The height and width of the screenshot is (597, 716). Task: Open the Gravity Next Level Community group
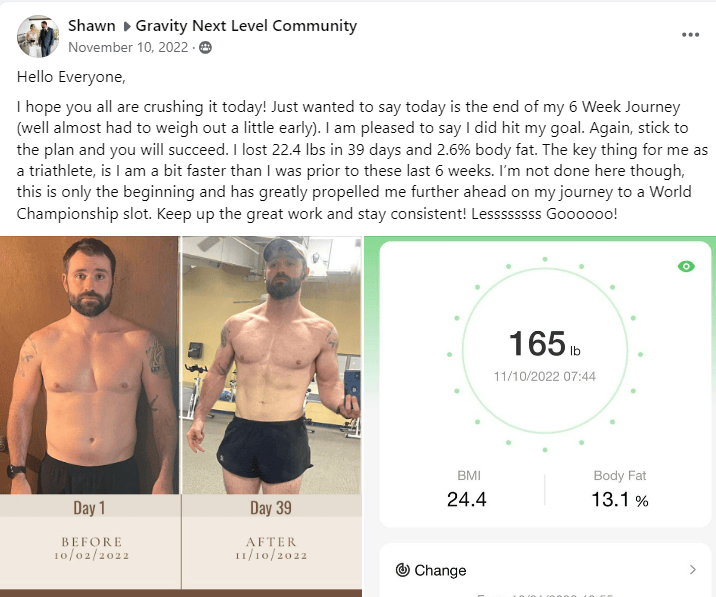point(246,26)
